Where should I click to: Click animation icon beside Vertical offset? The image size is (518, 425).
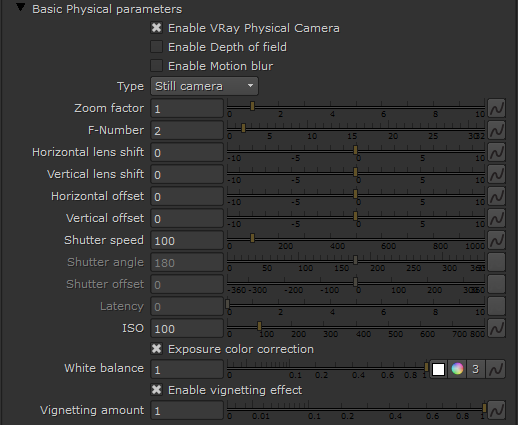(x=496, y=218)
